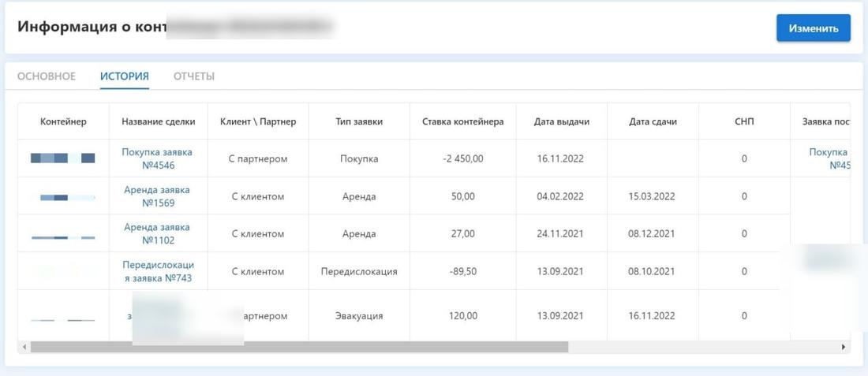The image size is (868, 376).
Task: Click the СНП column header
Action: click(x=744, y=121)
